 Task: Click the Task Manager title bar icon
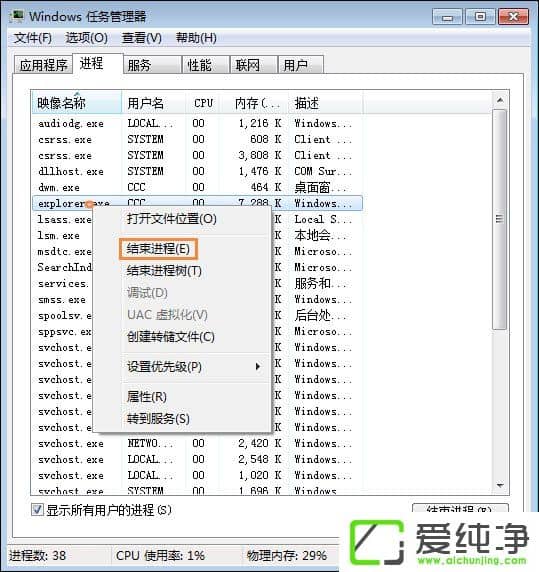17,16
